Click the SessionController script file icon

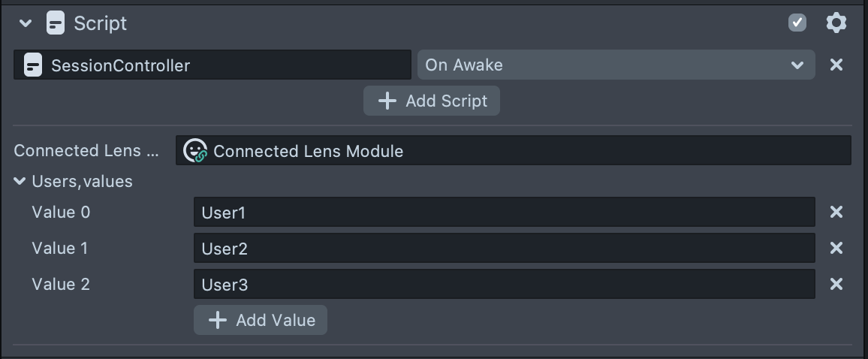32,65
